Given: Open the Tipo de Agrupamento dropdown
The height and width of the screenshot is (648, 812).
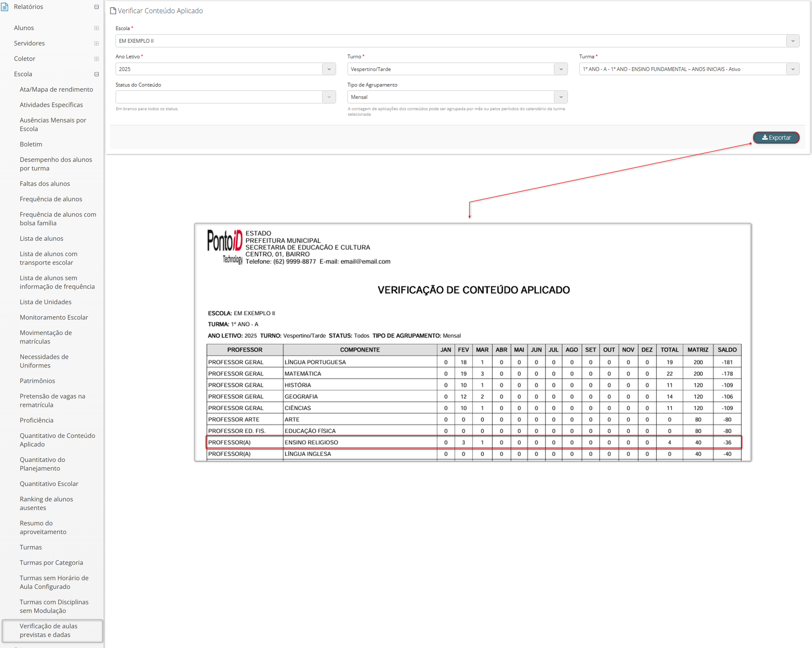Looking at the screenshot, I should (561, 97).
